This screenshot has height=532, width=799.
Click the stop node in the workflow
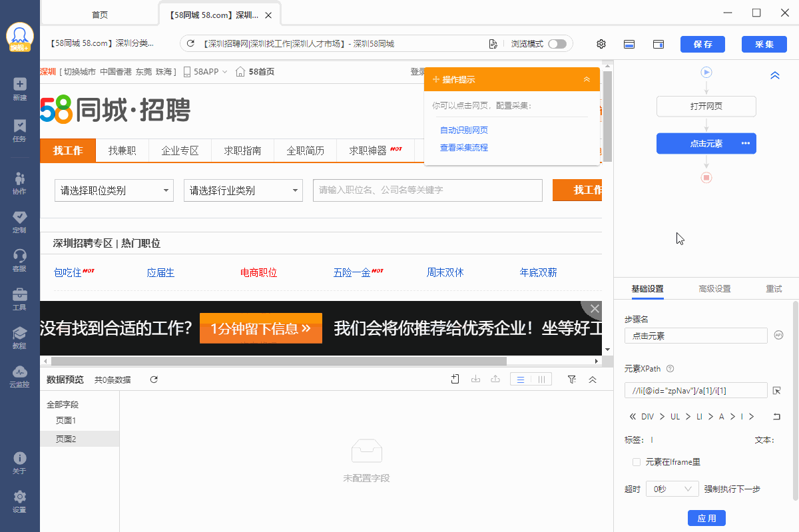[x=706, y=178]
